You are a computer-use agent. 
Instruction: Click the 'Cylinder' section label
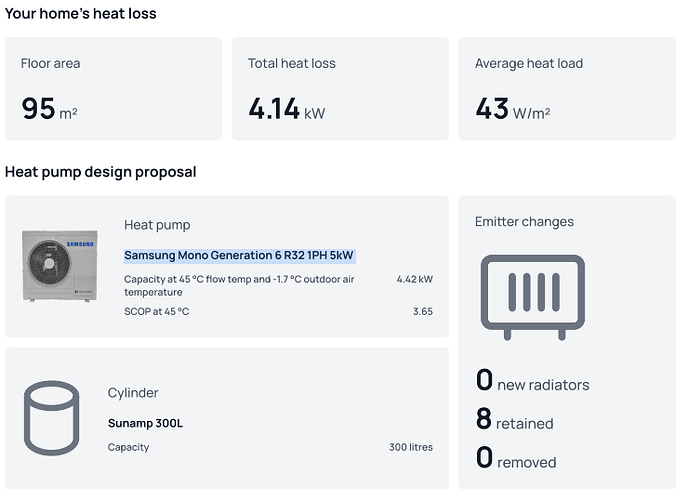tap(133, 393)
